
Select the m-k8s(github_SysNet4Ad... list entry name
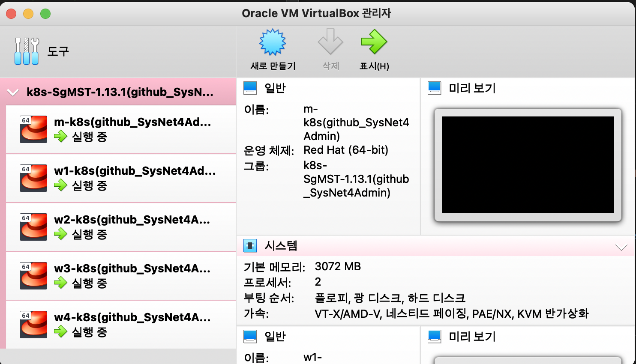132,122
